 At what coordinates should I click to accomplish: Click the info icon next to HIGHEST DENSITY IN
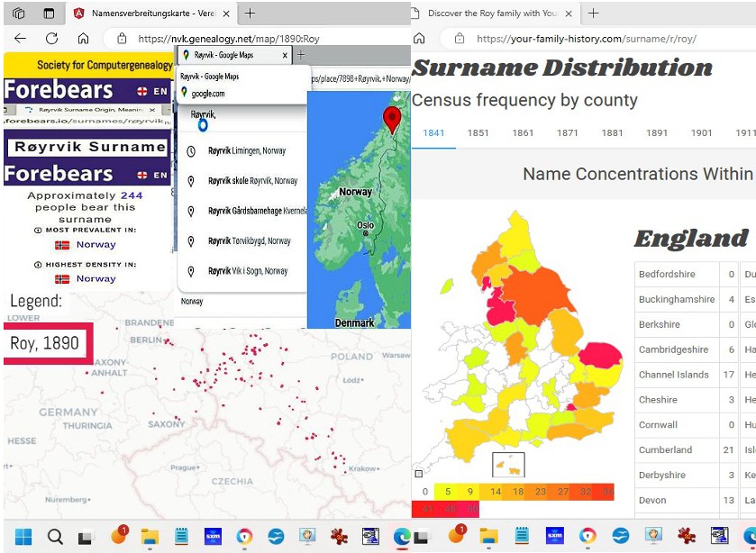coord(38,265)
